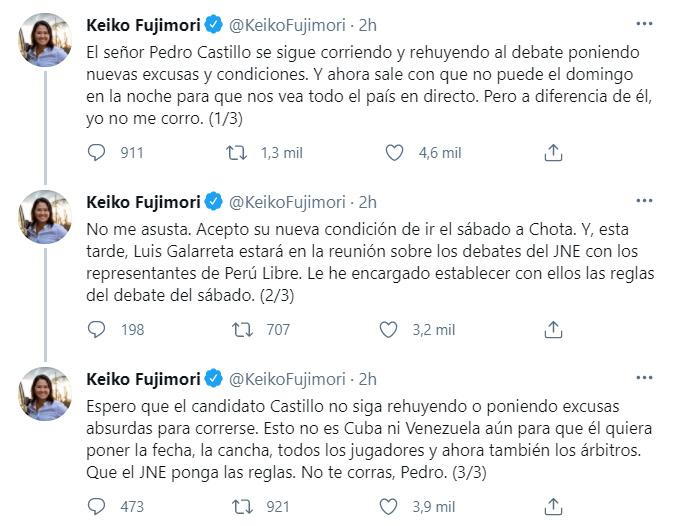Open Keiko Fujimori profile name in first tweet
The image size is (682, 526).
pyautogui.click(x=143, y=23)
